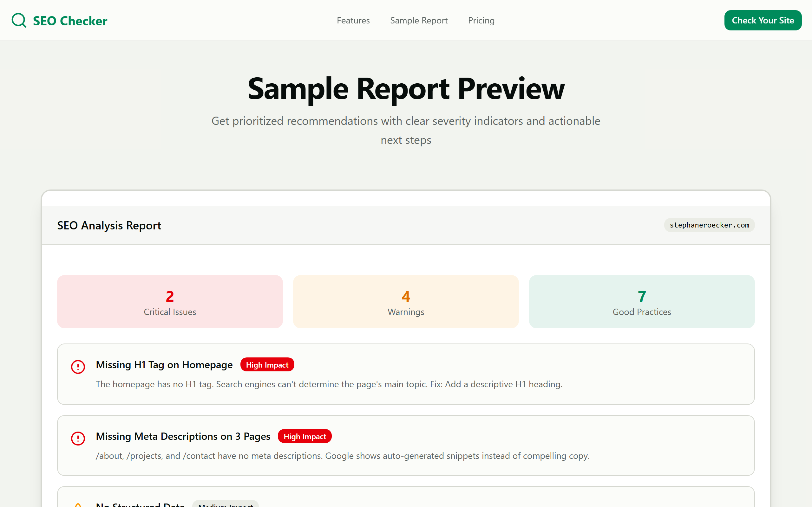Open the Features page
This screenshot has width=812, height=507.
tap(353, 20)
